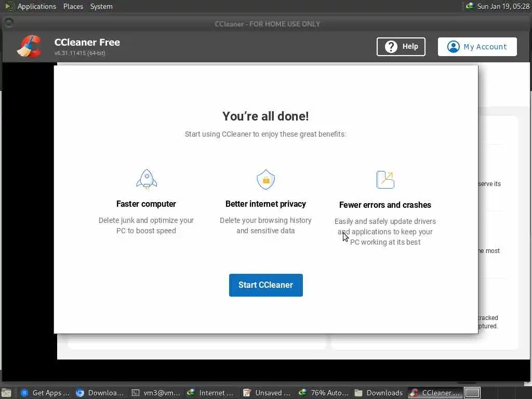Click the Faster computer rocket icon

(x=147, y=179)
